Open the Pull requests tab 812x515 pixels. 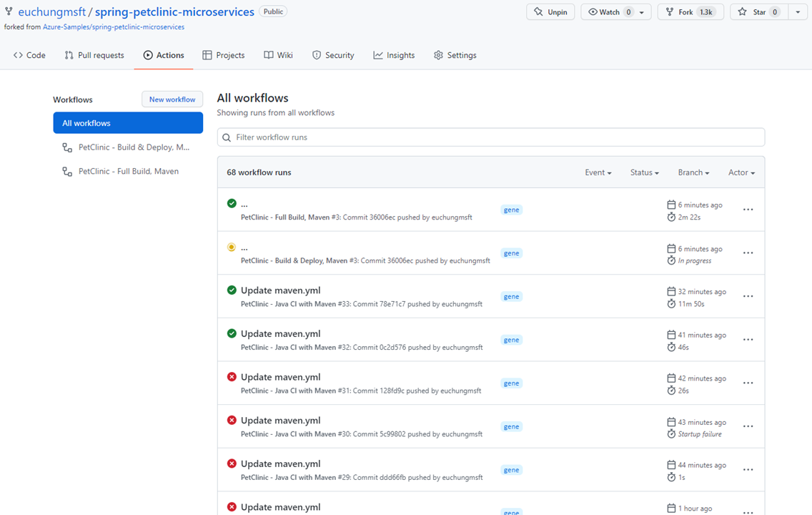coord(94,55)
